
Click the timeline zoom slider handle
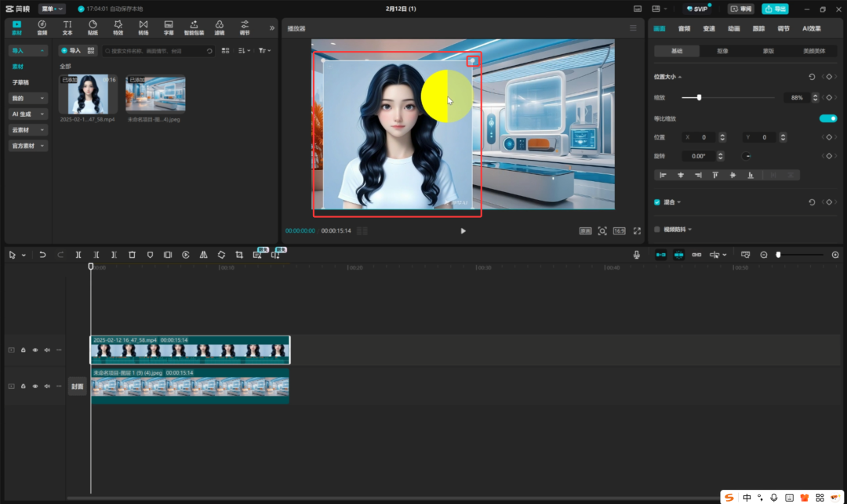pos(779,255)
